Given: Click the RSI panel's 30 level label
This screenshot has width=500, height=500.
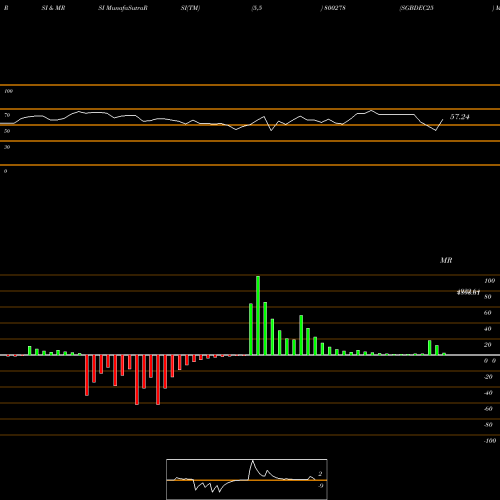Looking at the screenshot, I should coord(7,147).
